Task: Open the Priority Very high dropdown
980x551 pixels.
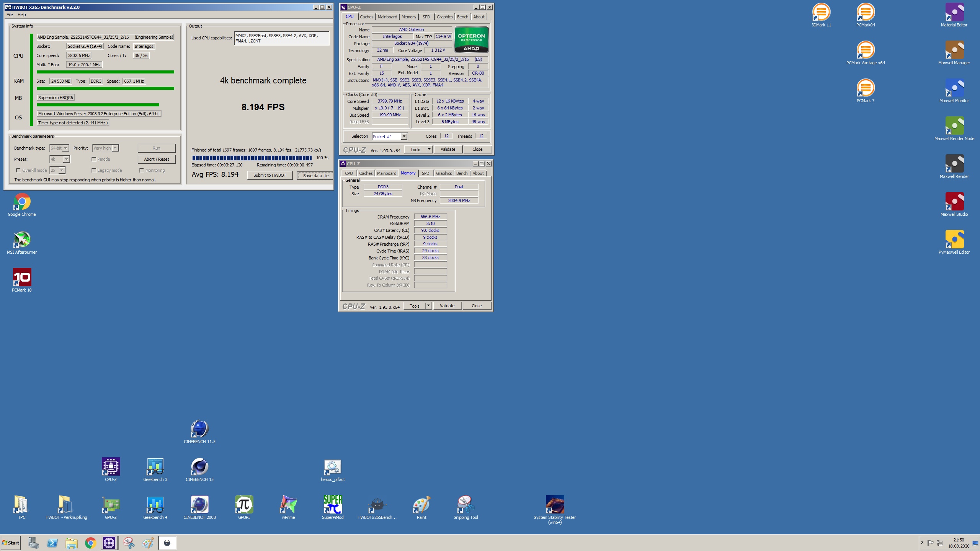Action: tap(115, 148)
